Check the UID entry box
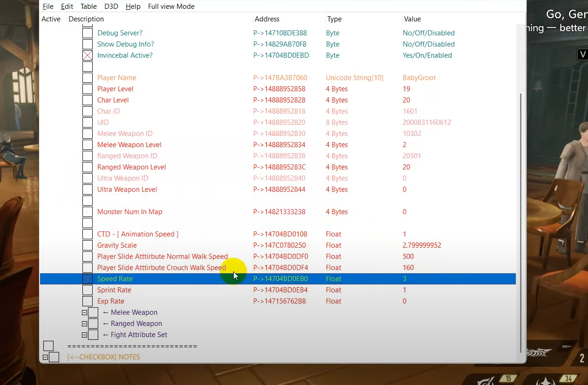The image size is (588, 385). click(88, 122)
